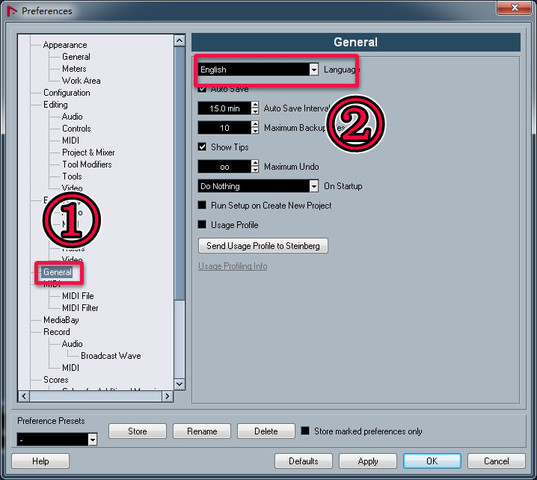Click horizontal scroll right arrow
Screen dimensions: 537x480
tap(167, 396)
